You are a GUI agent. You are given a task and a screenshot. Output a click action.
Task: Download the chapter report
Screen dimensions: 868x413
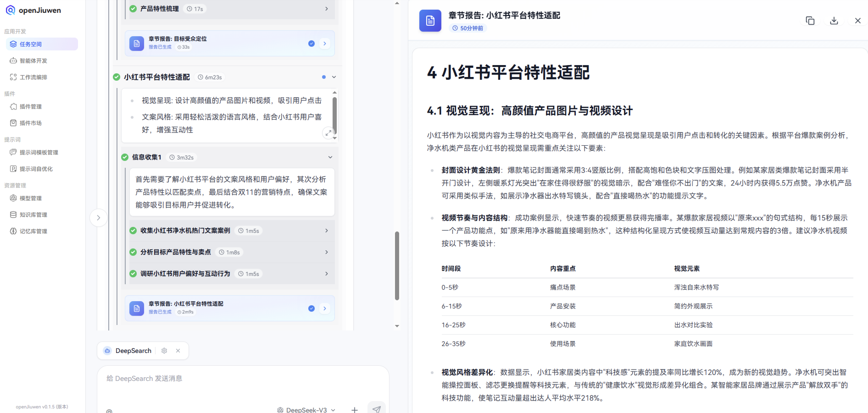point(834,21)
